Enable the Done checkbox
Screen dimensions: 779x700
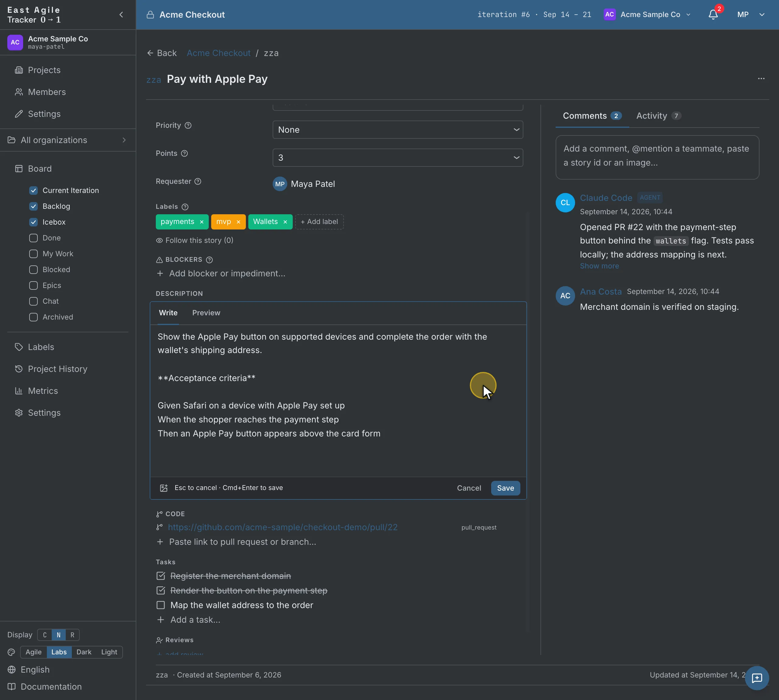click(33, 238)
